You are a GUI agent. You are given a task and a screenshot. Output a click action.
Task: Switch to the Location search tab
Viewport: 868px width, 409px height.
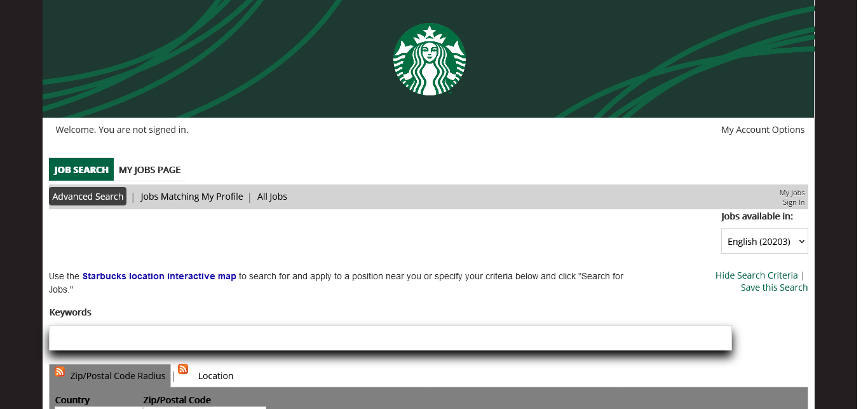click(x=215, y=376)
